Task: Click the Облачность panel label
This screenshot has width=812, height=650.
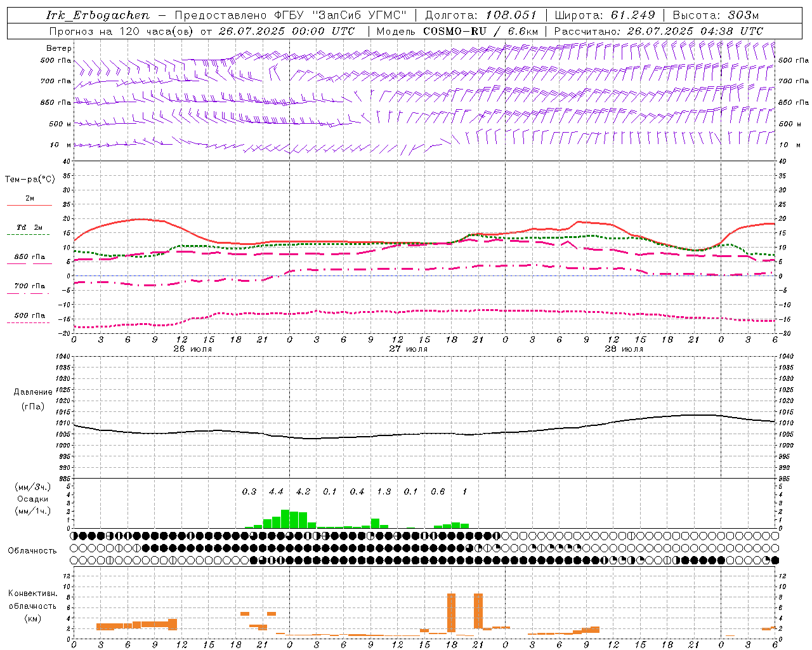Action: [32, 551]
